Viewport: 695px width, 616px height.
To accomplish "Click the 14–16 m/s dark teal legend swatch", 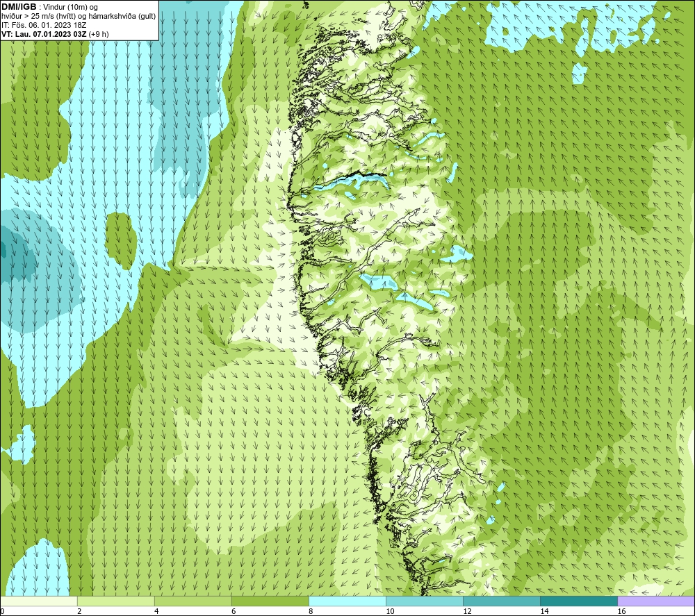I will [578, 601].
